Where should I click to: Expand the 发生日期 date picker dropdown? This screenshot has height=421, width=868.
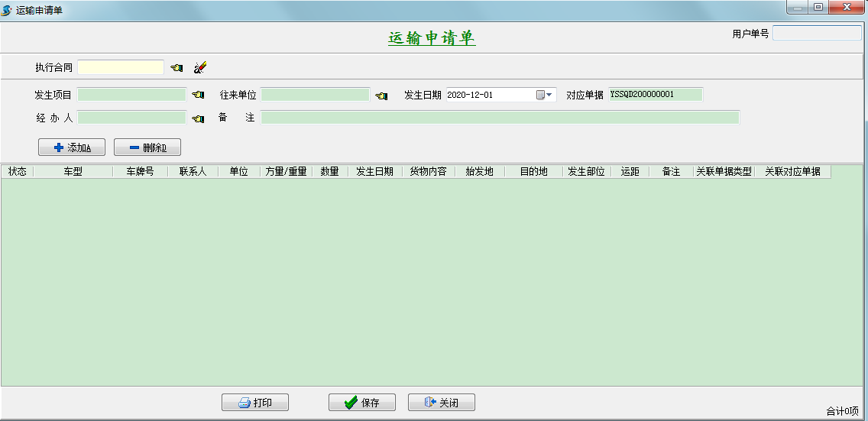[546, 95]
